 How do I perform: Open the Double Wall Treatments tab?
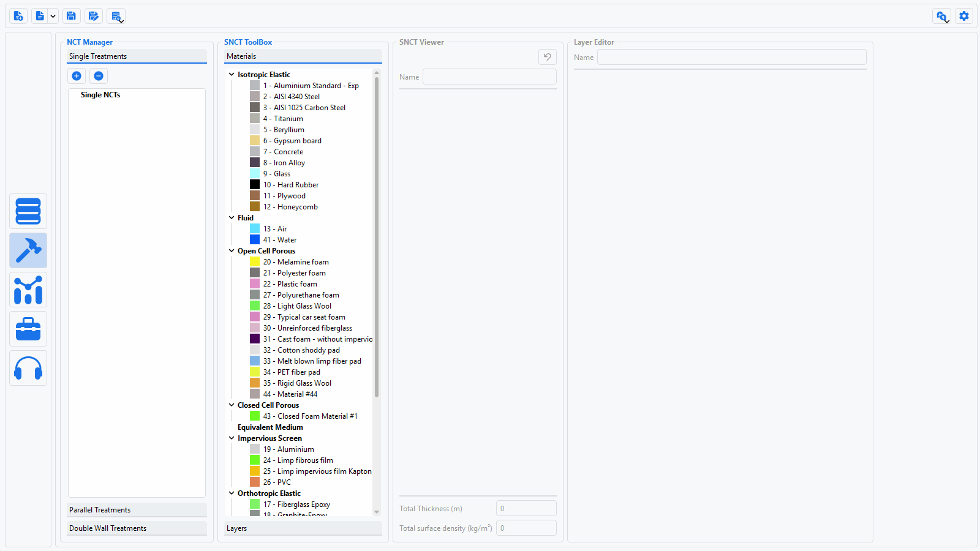[x=137, y=528]
